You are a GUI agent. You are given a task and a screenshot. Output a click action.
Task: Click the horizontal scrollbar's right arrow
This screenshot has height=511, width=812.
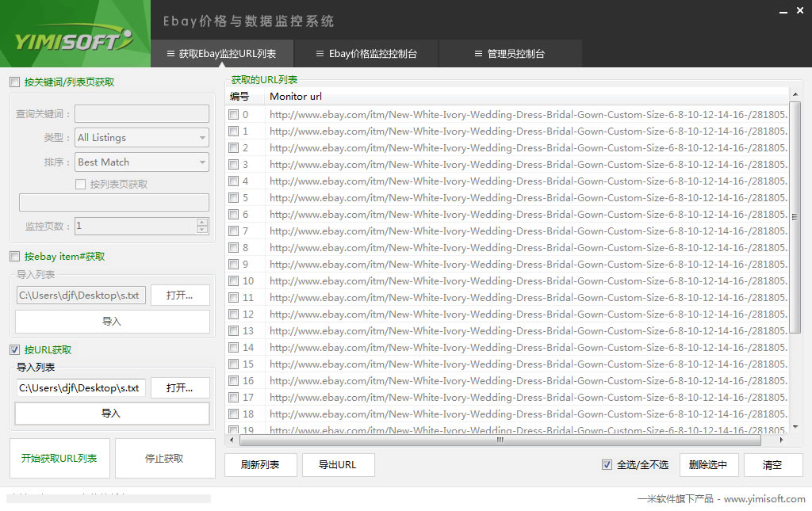coord(781,440)
